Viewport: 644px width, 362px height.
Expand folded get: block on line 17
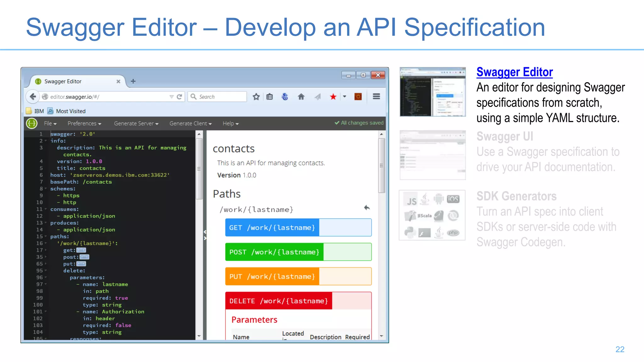pyautogui.click(x=81, y=250)
